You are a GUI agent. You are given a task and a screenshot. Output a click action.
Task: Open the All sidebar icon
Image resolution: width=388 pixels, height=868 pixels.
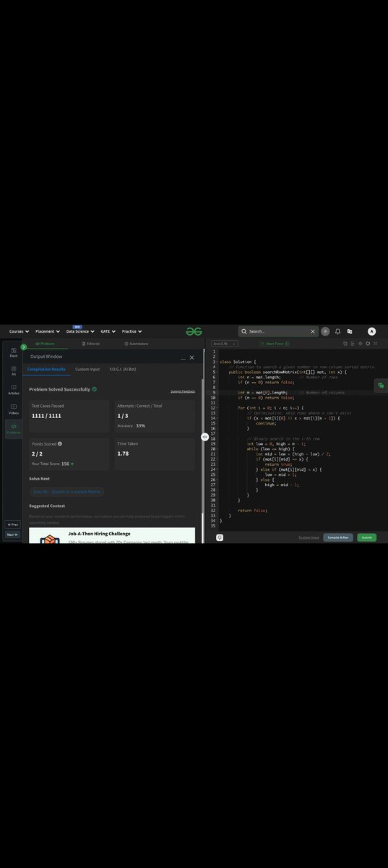14,371
